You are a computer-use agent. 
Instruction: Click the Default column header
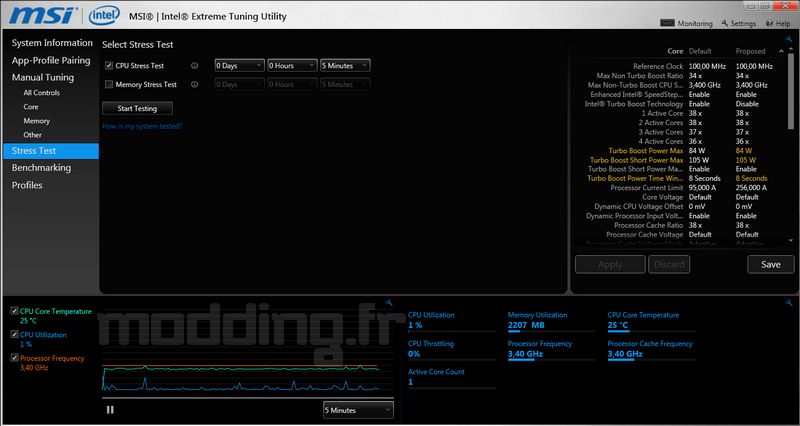click(700, 51)
